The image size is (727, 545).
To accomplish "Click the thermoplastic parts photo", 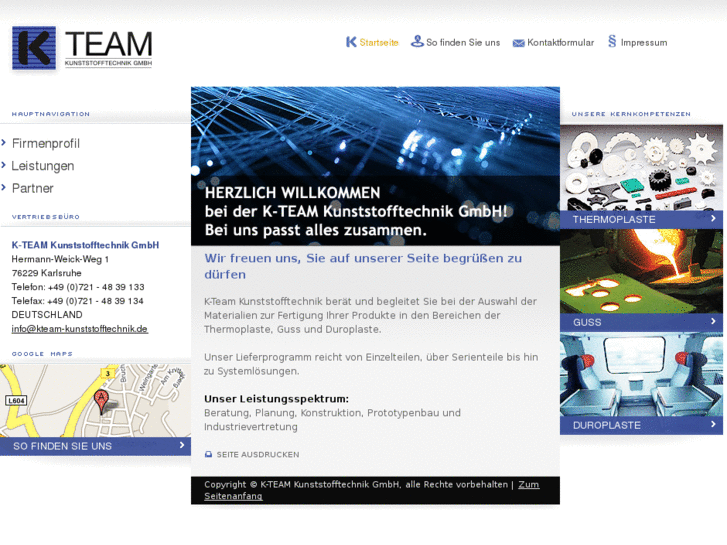I will tap(641, 167).
